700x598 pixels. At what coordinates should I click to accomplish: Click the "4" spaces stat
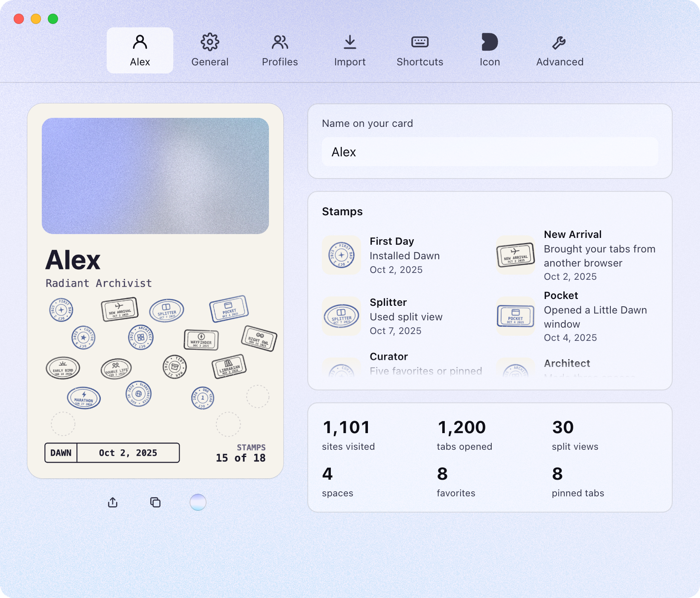[327, 474]
